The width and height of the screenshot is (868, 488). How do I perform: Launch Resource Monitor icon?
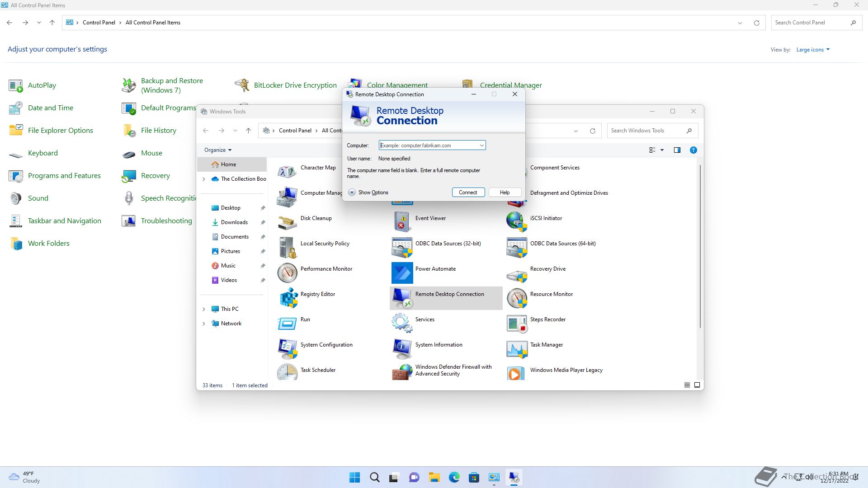click(517, 299)
